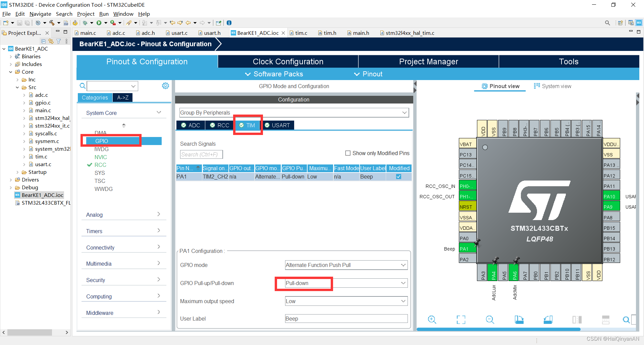Image resolution: width=644 pixels, height=345 pixels.
Task: Click Link with Editor icon in Project Explorer
Action: click(x=51, y=41)
